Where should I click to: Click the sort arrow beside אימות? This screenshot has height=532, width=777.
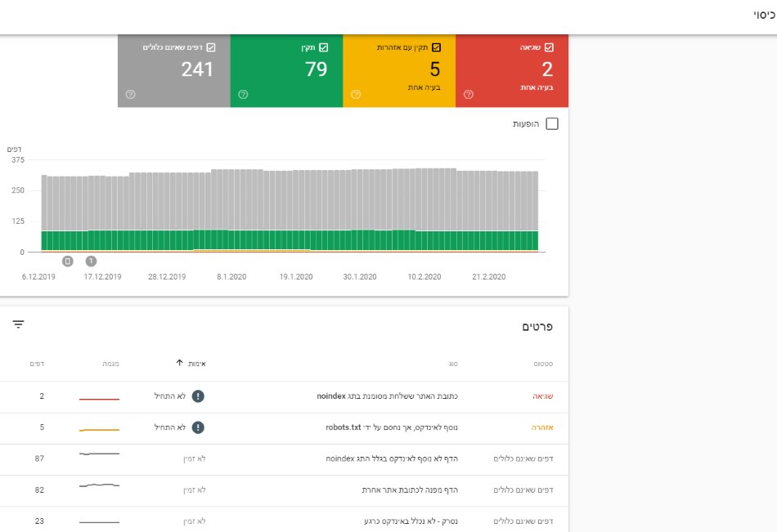pos(179,363)
